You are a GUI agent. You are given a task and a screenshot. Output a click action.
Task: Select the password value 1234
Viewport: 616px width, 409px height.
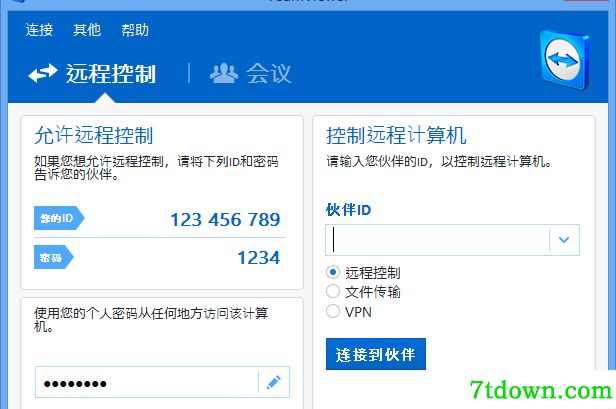[x=259, y=258]
